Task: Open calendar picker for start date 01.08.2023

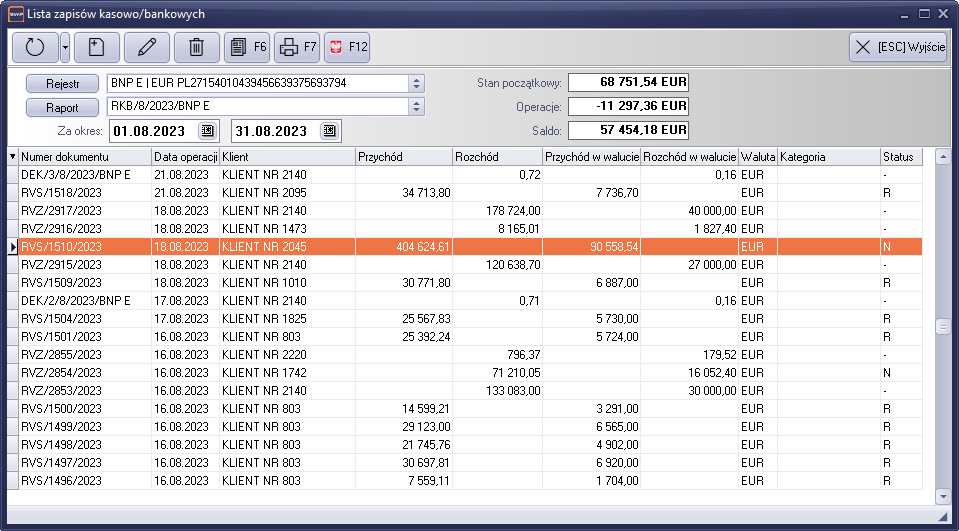Action: (x=207, y=131)
